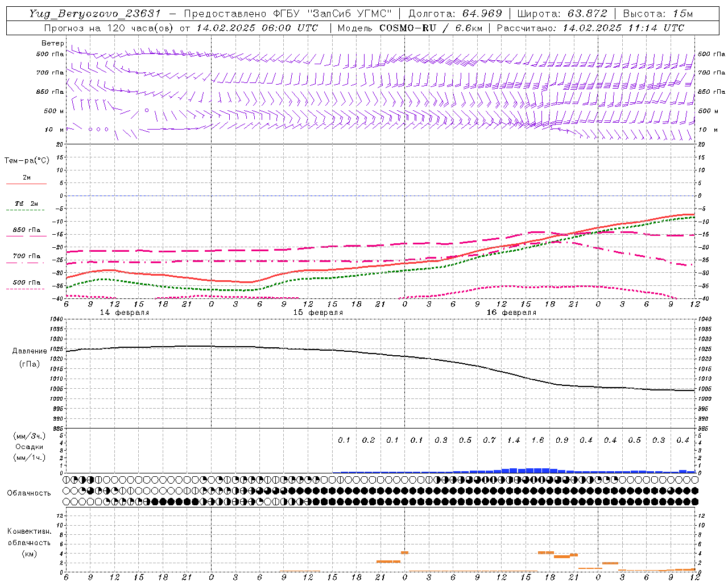The height and width of the screenshot is (582, 728).
Task: Click the precipitation value 1.6
Action: pos(537,440)
